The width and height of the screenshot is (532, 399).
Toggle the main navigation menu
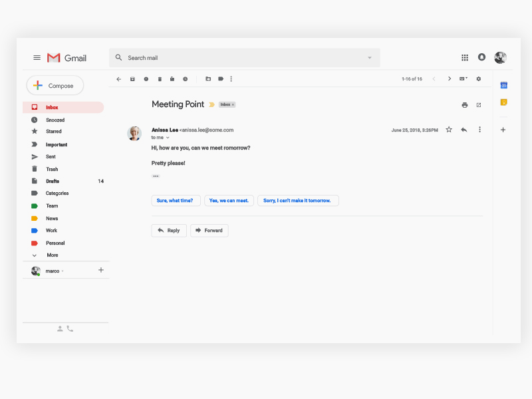click(x=37, y=57)
